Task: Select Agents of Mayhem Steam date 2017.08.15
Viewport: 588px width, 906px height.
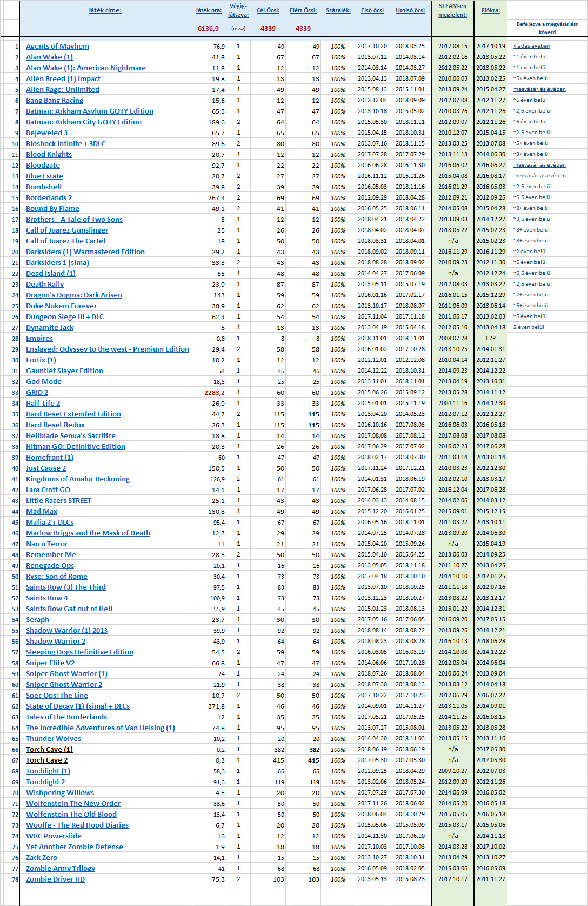Action: pyautogui.click(x=453, y=47)
